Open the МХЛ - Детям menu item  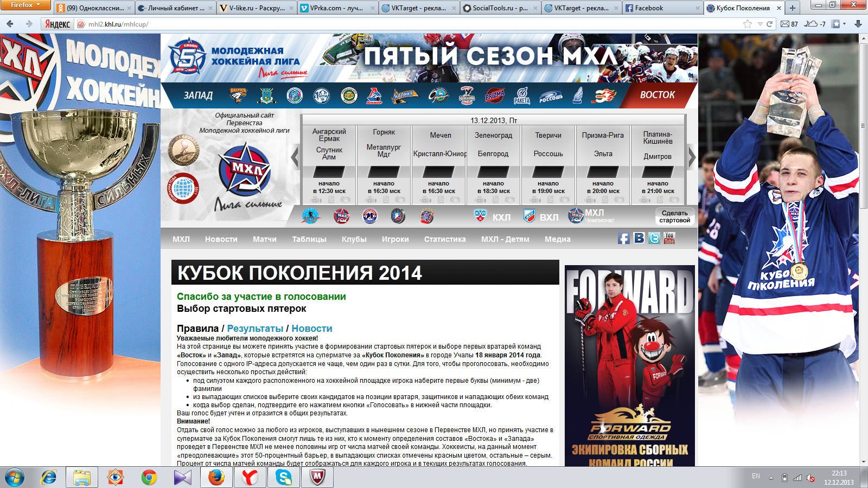505,239
